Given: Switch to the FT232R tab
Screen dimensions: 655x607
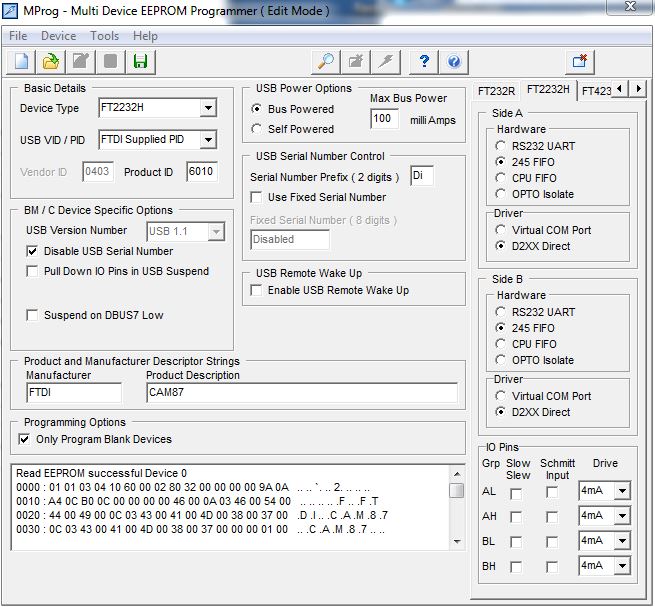Looking at the screenshot, I should [x=496, y=91].
